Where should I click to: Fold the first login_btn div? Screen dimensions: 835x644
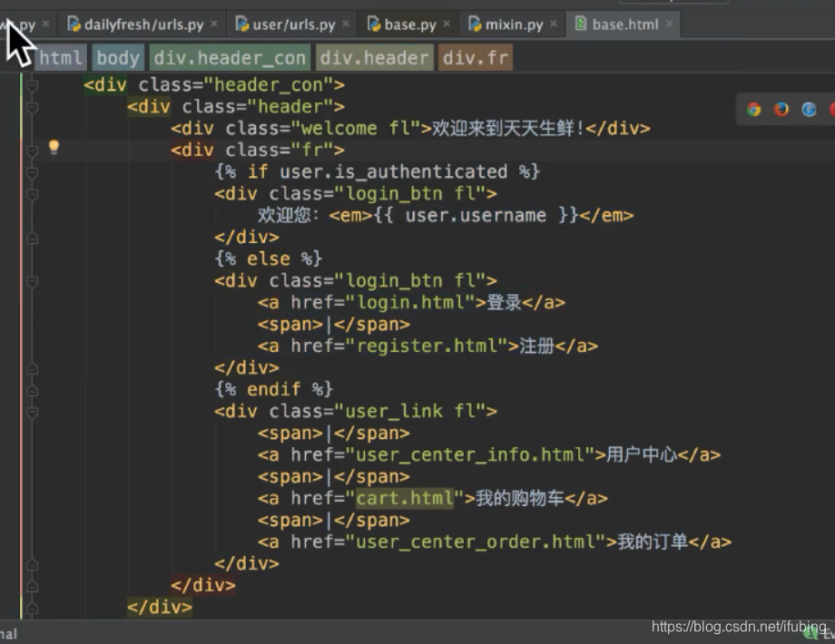[32, 194]
